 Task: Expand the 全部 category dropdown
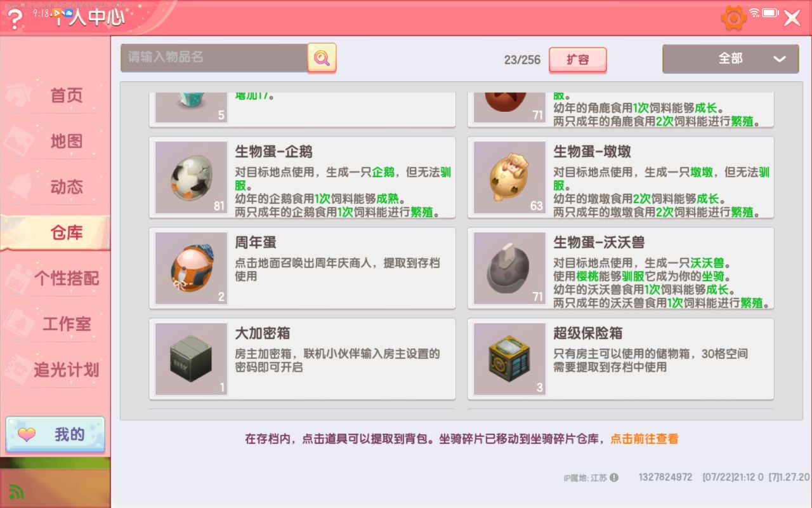click(x=730, y=58)
